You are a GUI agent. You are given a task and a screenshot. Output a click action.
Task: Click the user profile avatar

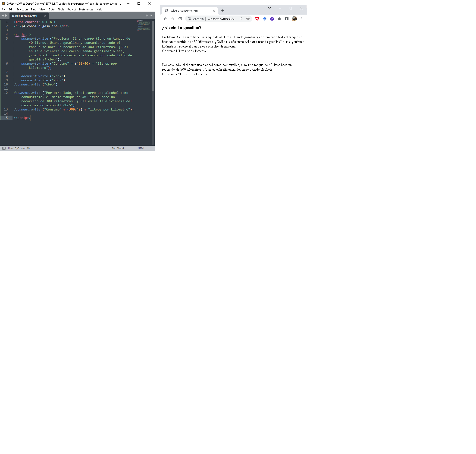point(294,19)
